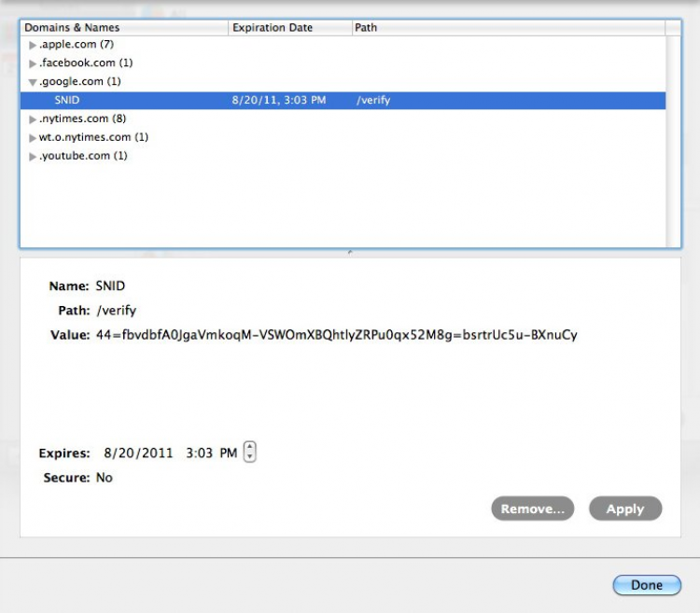Click the Path value /verify in details
700x613 pixels.
(x=116, y=310)
